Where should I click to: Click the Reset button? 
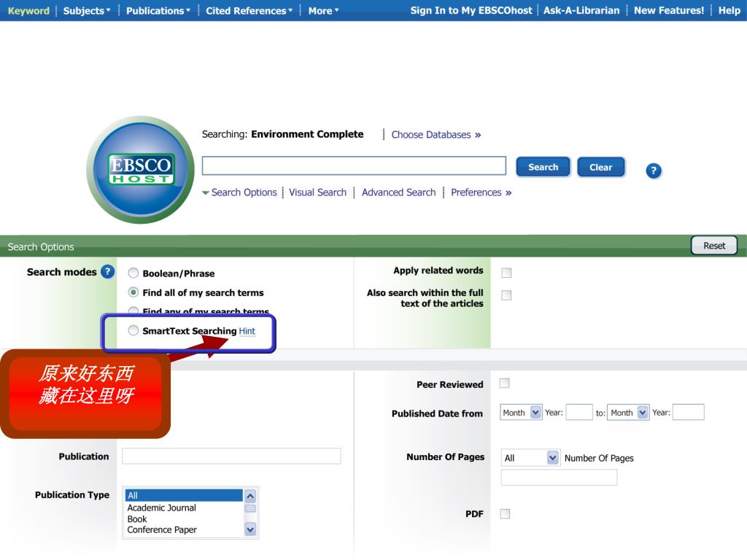pos(714,246)
